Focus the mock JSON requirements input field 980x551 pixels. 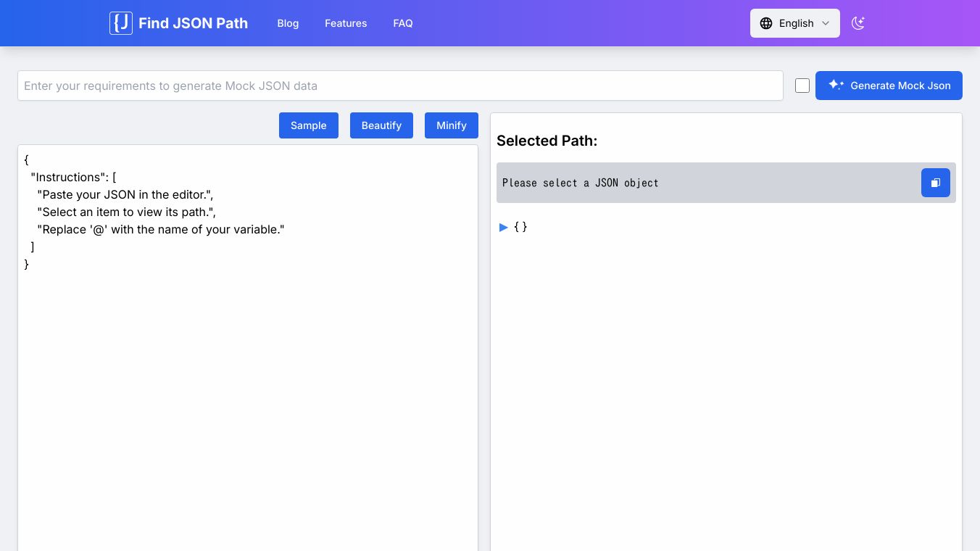[x=400, y=86]
